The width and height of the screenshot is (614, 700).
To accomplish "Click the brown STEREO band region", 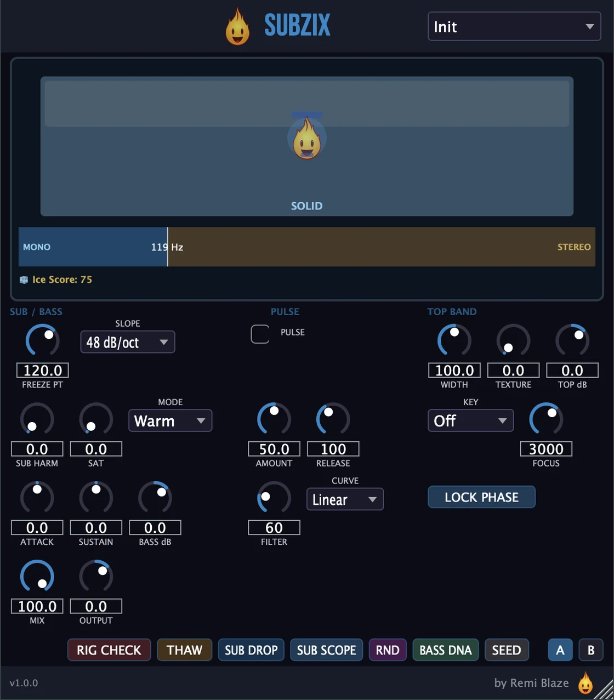I will [382, 247].
